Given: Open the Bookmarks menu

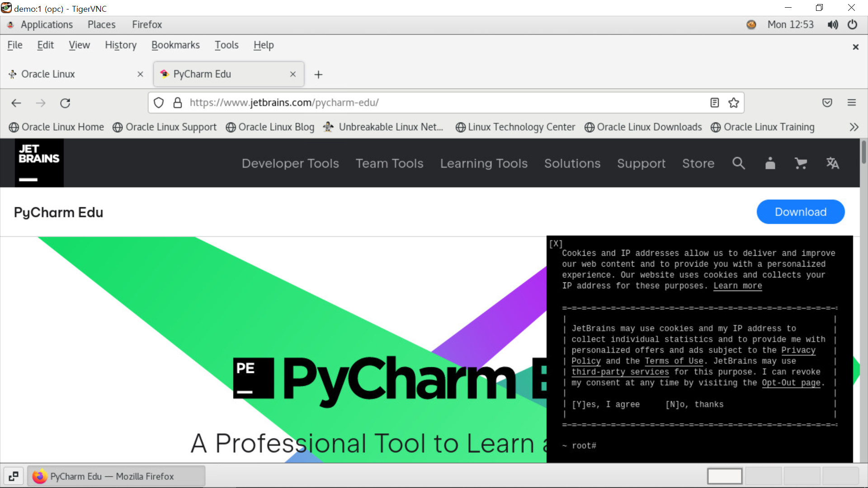Looking at the screenshot, I should (x=175, y=45).
